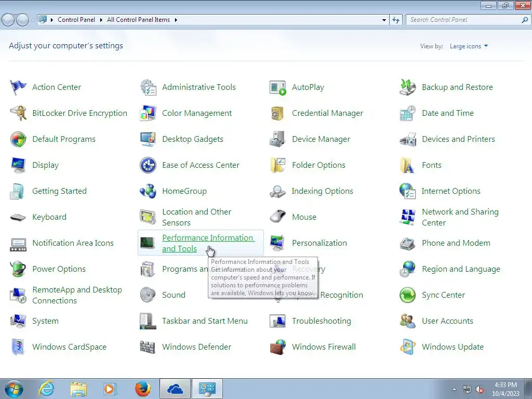This screenshot has width=532, height=399.
Task: Click the Device Manager icon
Action: coord(278,139)
